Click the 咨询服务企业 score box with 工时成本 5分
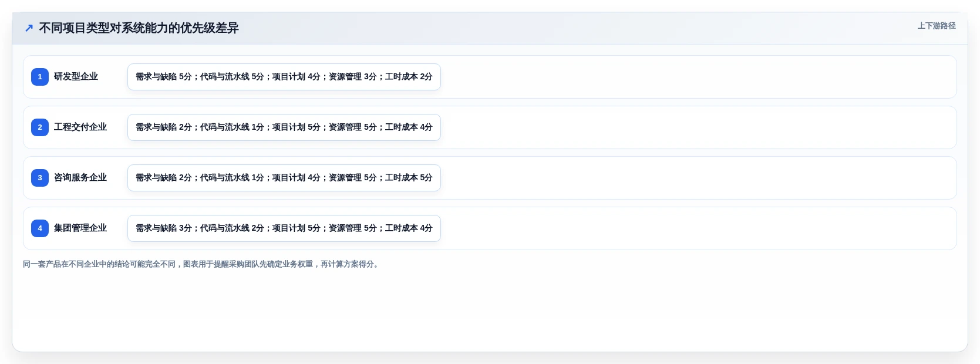Image resolution: width=980 pixels, height=364 pixels. [284, 178]
